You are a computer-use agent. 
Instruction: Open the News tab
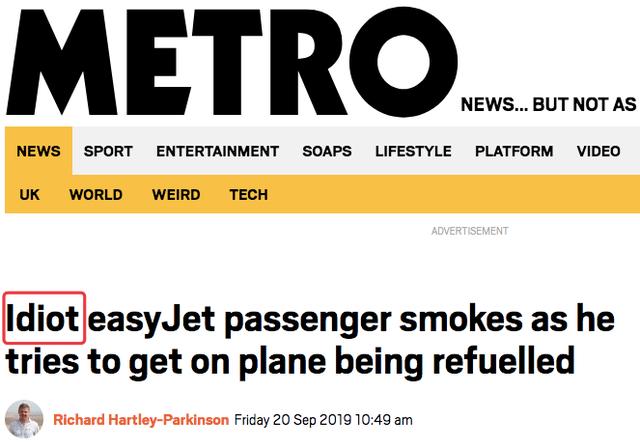click(38, 152)
